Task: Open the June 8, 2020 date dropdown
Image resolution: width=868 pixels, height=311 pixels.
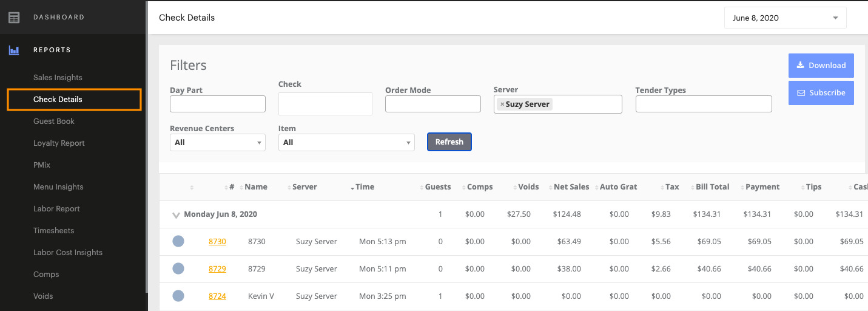Action: point(785,18)
